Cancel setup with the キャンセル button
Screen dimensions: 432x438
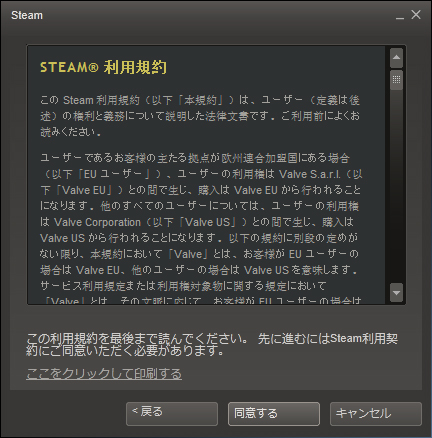pos(376,414)
